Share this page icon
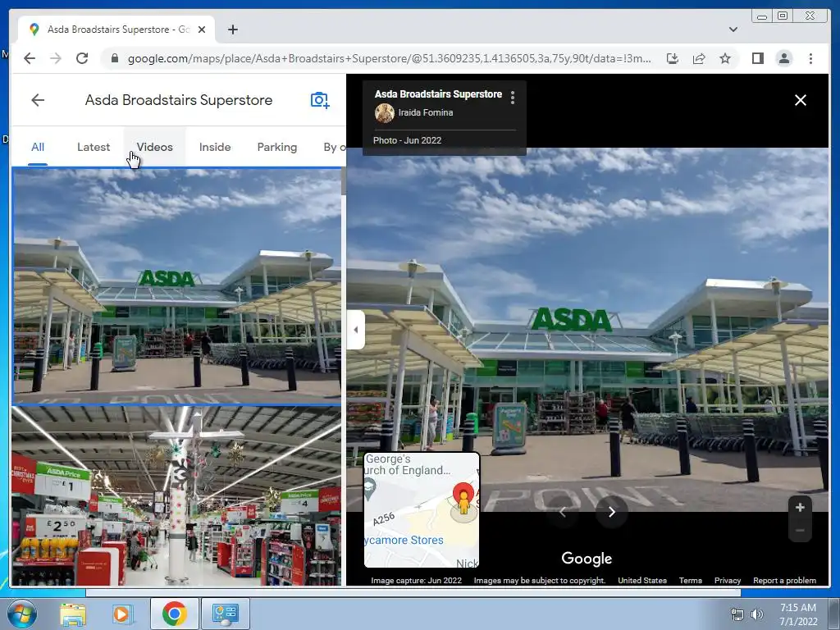The width and height of the screenshot is (840, 630). point(699,58)
